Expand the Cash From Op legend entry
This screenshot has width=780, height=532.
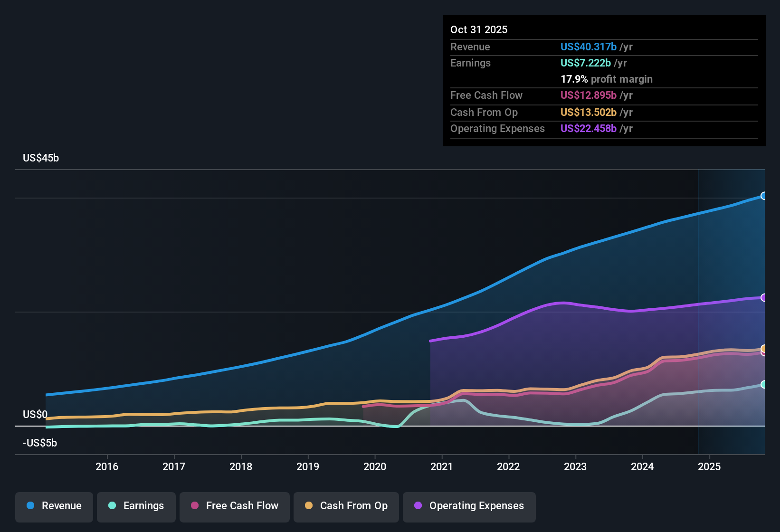tap(346, 507)
